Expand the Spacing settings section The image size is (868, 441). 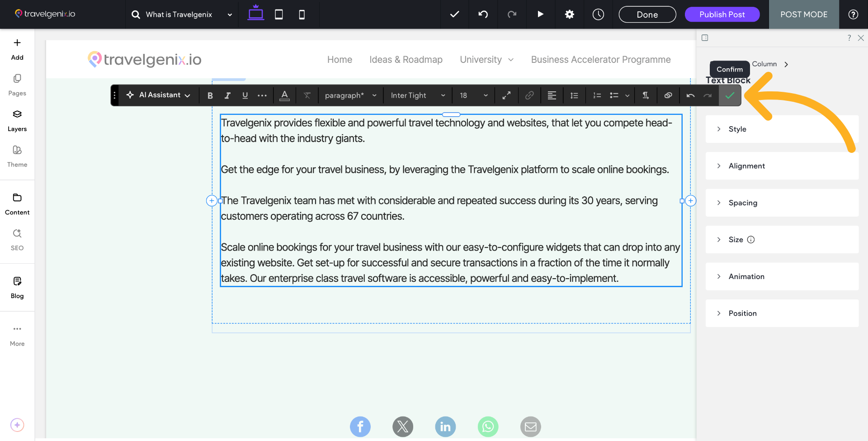[782, 203]
